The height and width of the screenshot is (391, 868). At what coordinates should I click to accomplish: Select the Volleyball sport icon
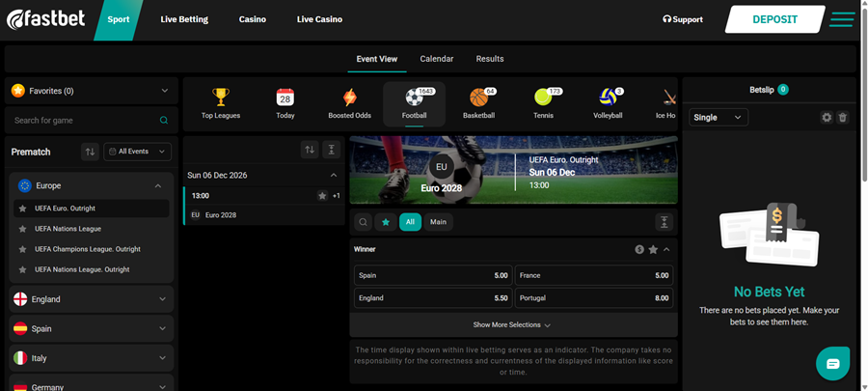pos(608,98)
